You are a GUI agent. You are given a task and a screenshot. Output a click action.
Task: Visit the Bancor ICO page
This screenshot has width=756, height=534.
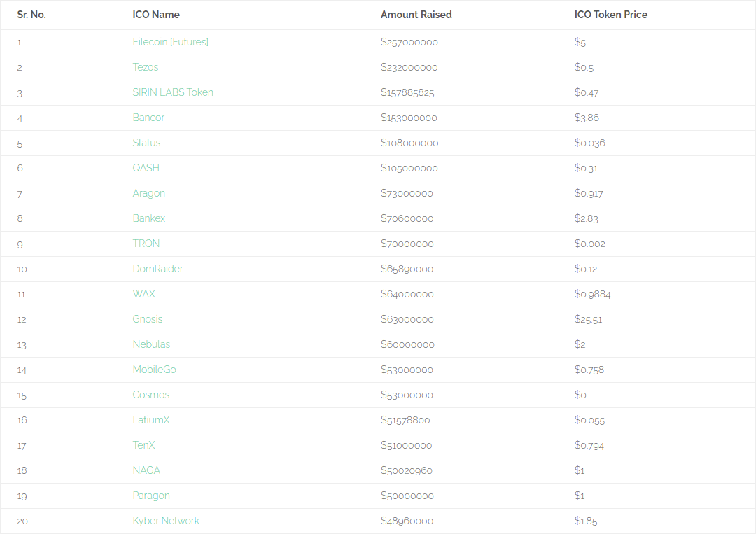[x=148, y=118]
